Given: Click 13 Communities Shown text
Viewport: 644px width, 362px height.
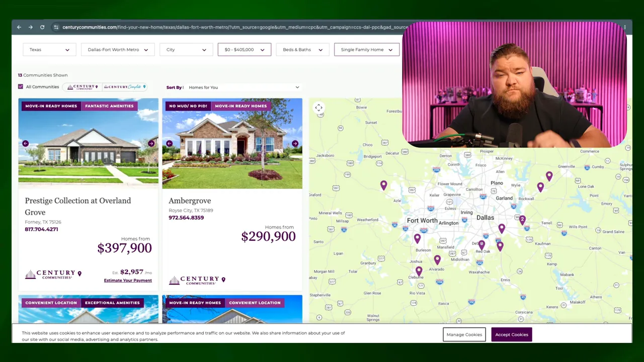Looking at the screenshot, I should coord(43,75).
